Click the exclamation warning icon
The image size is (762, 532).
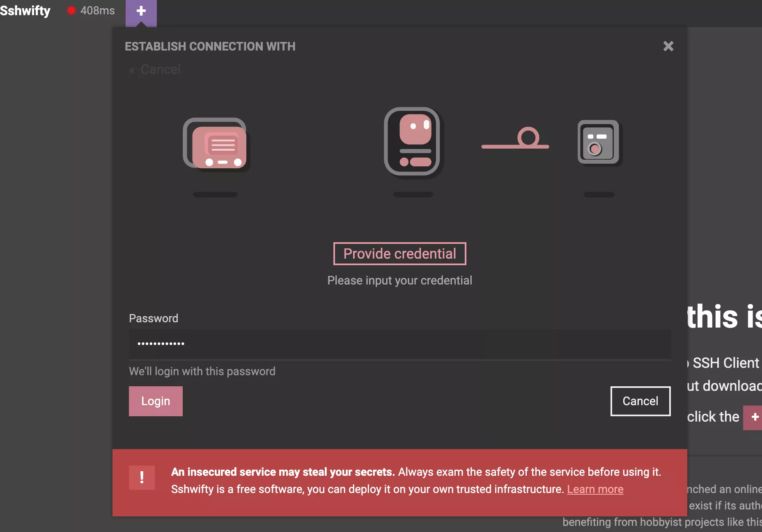pos(142,477)
